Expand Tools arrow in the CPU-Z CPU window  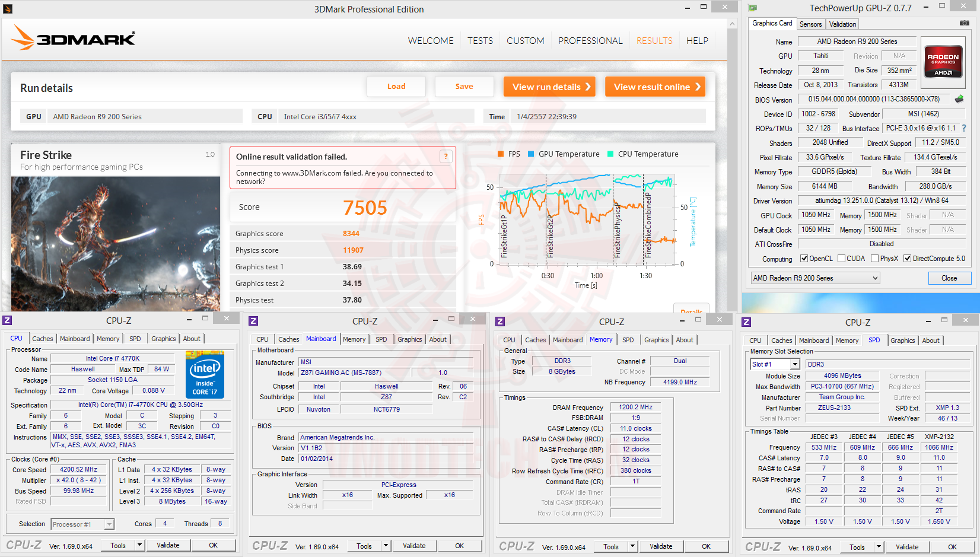[140, 545]
